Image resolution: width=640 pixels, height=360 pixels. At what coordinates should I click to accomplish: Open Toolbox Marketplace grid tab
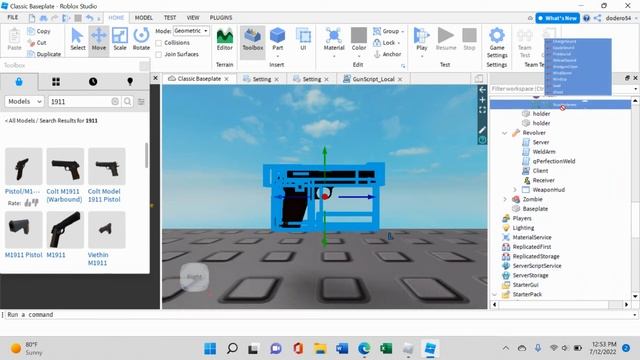pos(56,82)
